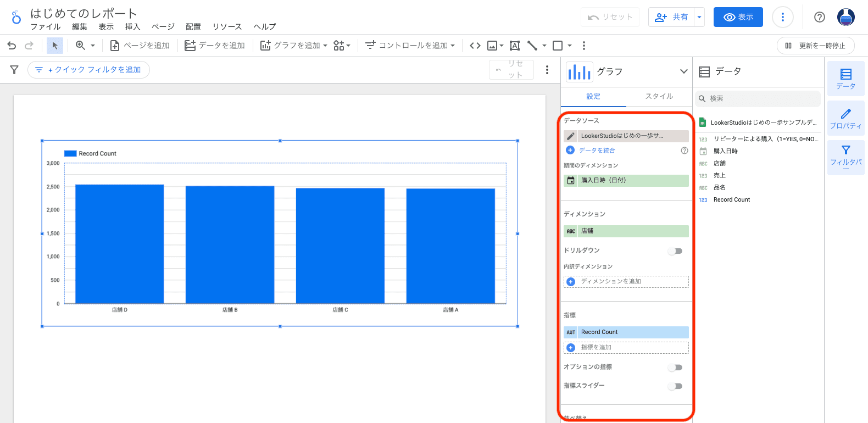868x423 pixels.
Task: Click the blue 表示 button
Action: tap(738, 17)
